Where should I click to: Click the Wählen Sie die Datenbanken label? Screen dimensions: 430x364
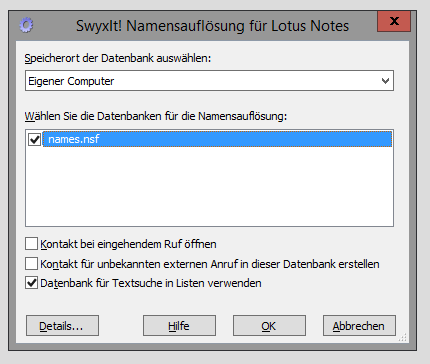(156, 116)
